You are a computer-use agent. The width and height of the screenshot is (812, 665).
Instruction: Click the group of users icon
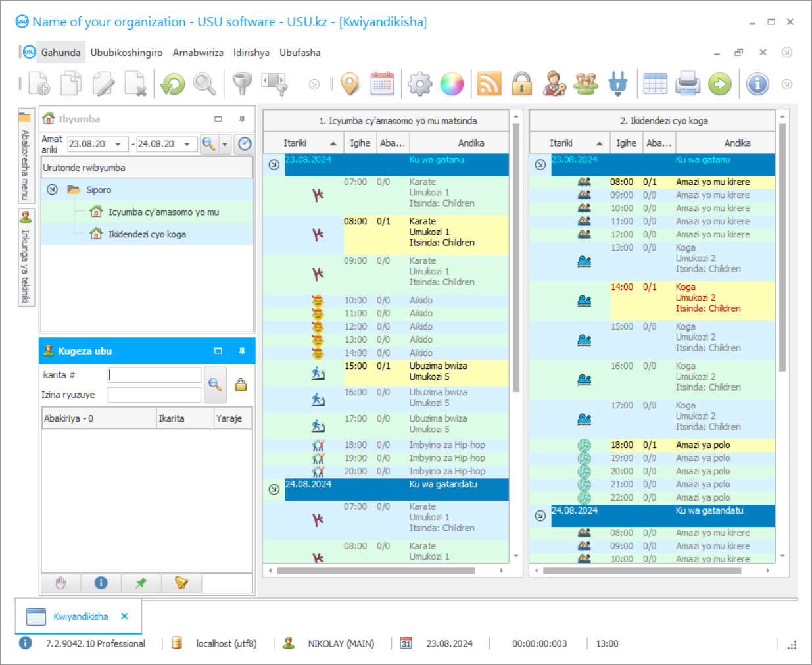coord(586,84)
